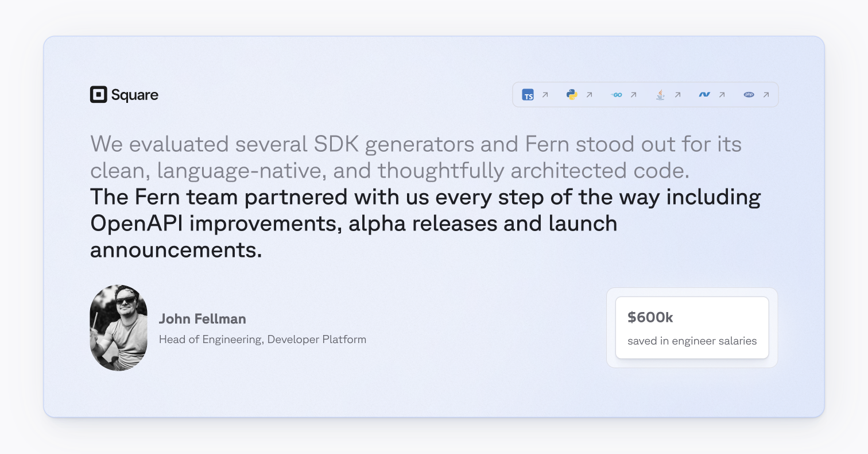
Task: Click the John Fellman name
Action: [202, 319]
